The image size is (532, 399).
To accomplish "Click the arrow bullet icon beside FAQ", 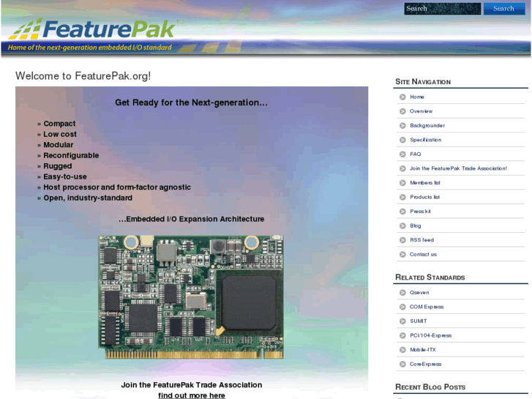I will tap(402, 154).
